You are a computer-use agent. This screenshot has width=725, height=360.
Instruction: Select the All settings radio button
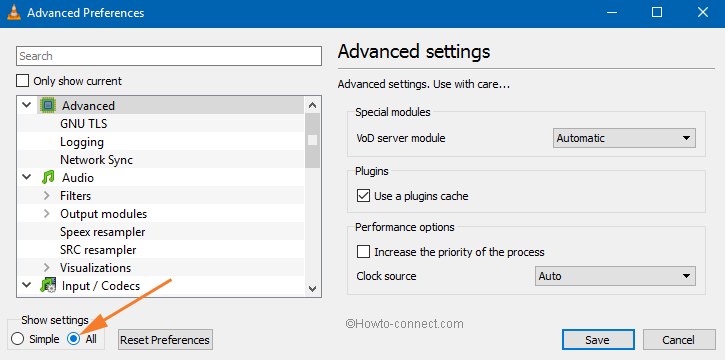74,339
